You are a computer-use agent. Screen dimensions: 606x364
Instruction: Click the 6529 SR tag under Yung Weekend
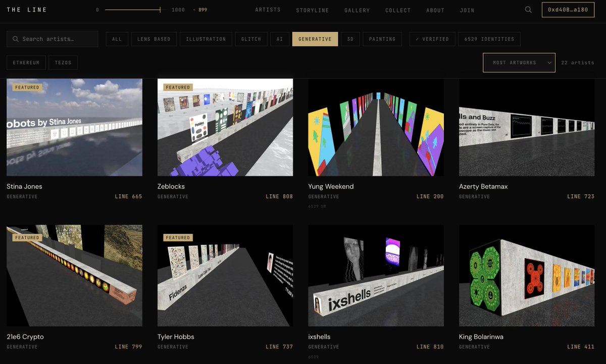[317, 206]
